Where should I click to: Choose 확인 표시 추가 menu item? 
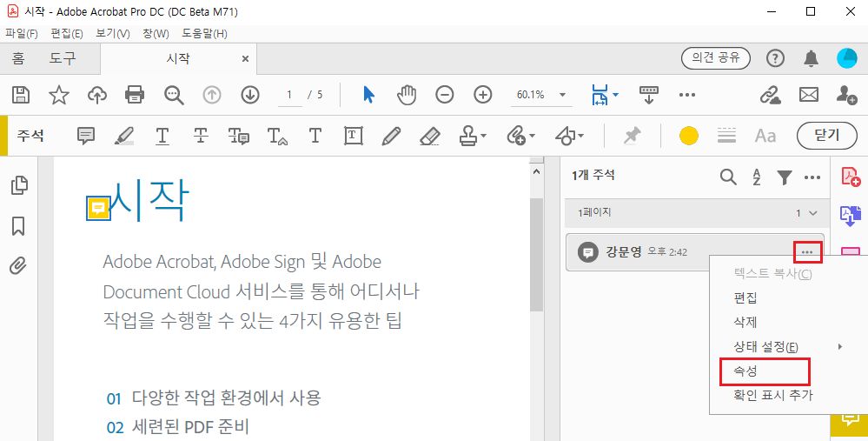[773, 396]
